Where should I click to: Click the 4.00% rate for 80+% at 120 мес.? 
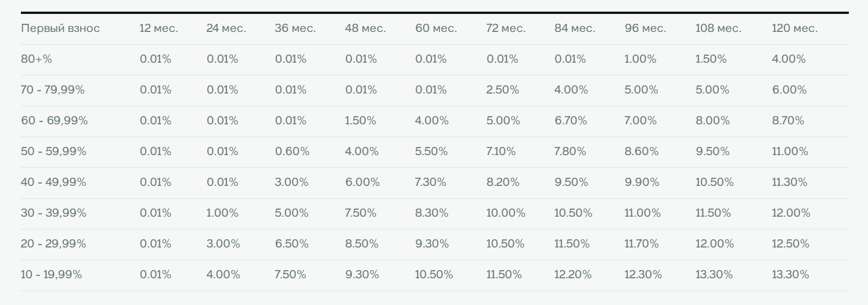(x=789, y=59)
